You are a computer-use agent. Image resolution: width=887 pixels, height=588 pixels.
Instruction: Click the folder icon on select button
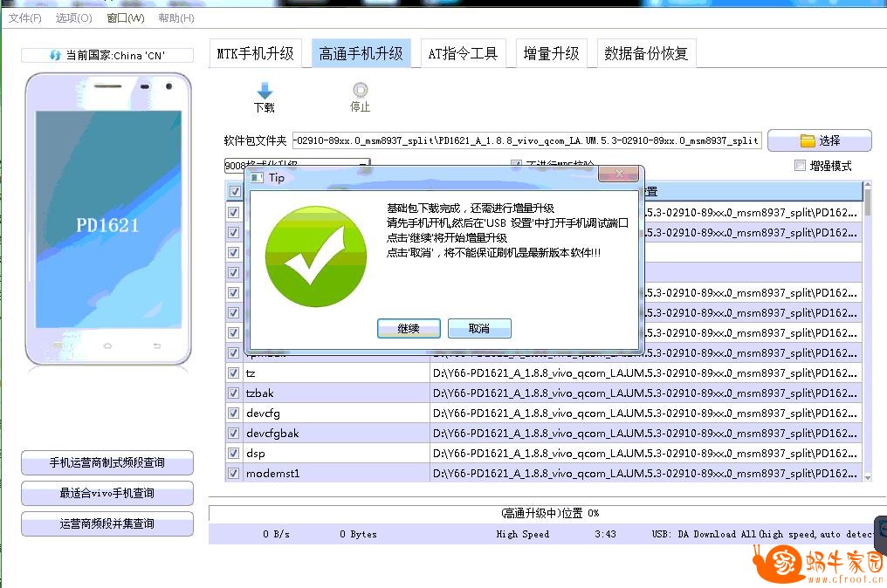(x=808, y=140)
